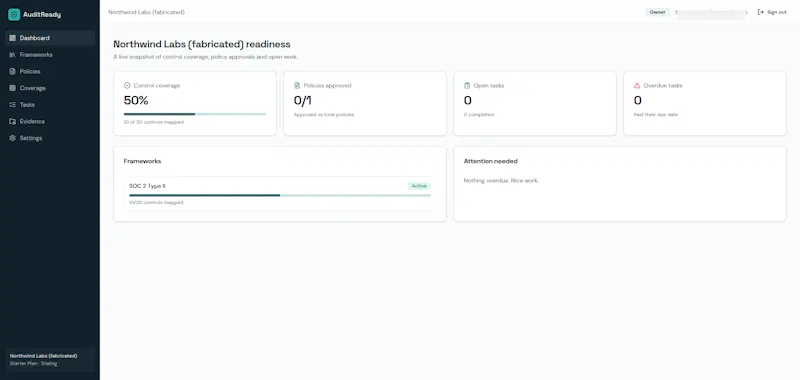Open the Policies approved card
800x380 pixels.
click(x=365, y=103)
